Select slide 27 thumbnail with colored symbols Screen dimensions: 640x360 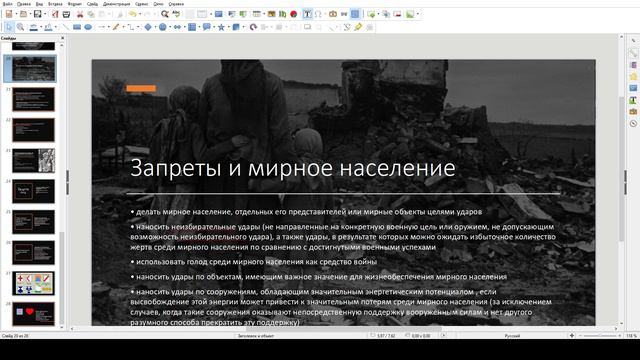click(33, 283)
